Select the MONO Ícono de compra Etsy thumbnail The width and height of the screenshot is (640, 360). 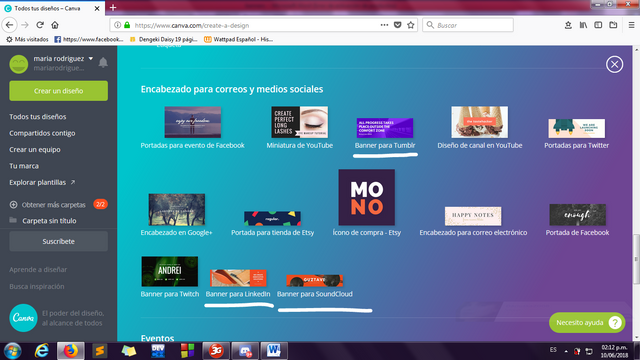[x=367, y=197]
